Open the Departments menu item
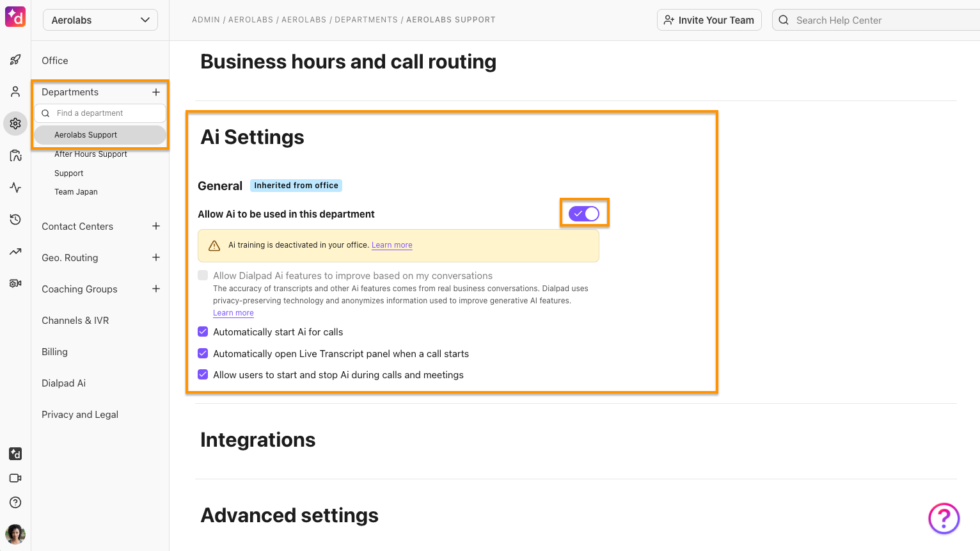The height and width of the screenshot is (551, 980). point(70,92)
